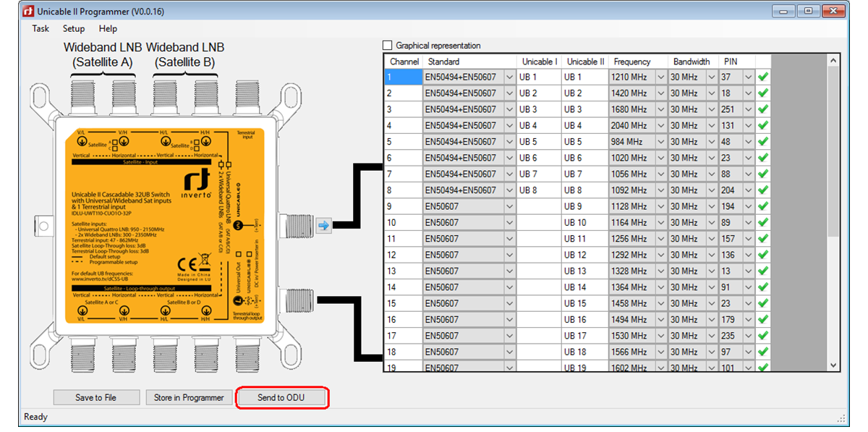Screen dimensions: 868x432
Task: Select the UB 13 cell under Unicable II
Action: click(585, 271)
